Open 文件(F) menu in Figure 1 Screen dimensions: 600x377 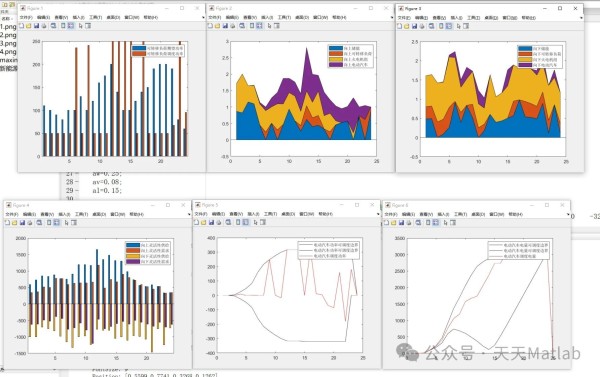coord(26,18)
